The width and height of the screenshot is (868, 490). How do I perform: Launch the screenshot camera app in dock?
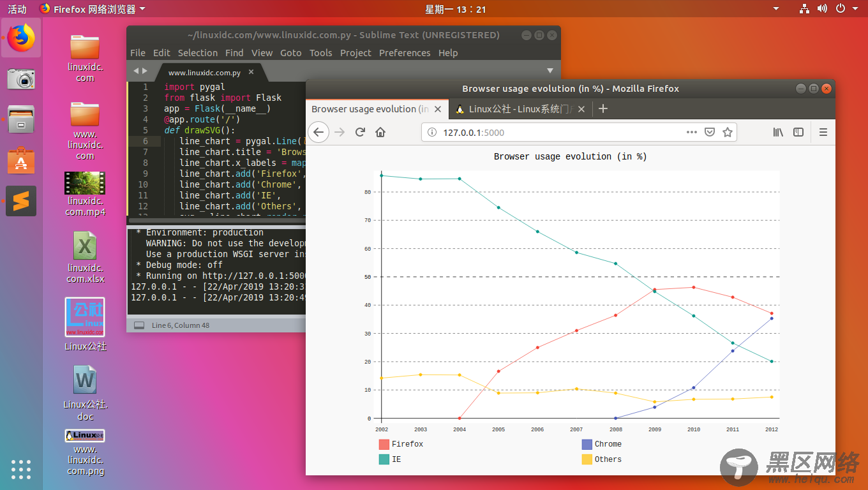click(x=21, y=79)
